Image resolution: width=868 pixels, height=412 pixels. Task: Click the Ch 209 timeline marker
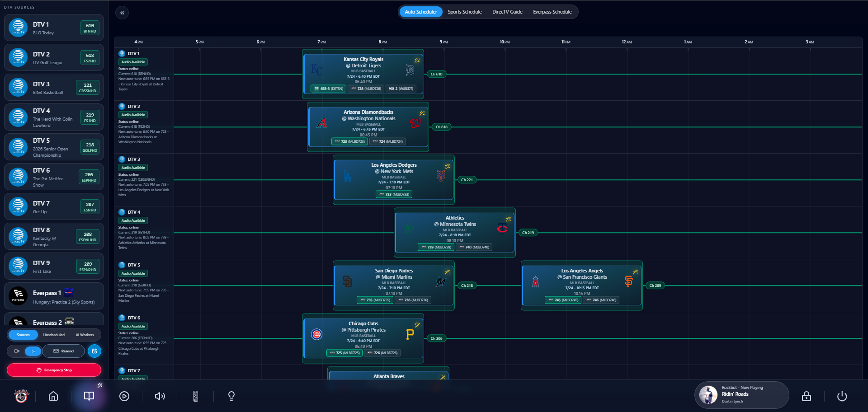[x=655, y=286]
